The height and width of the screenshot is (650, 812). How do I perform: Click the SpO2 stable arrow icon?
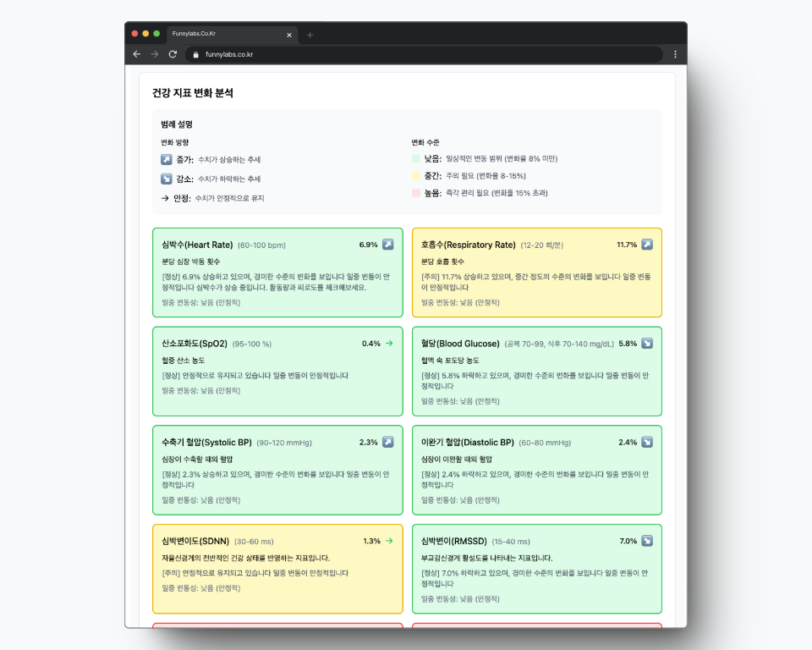(x=389, y=344)
